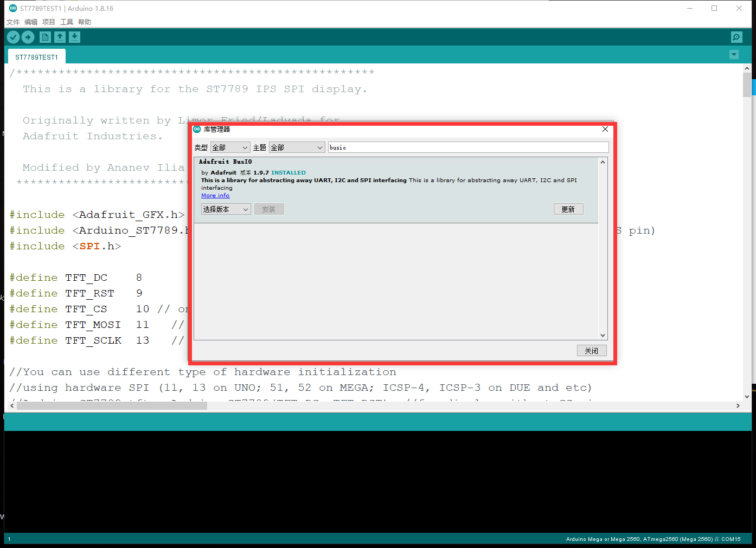Click the Verify sketch checkmark icon
This screenshot has height=548, width=756.
[13, 37]
